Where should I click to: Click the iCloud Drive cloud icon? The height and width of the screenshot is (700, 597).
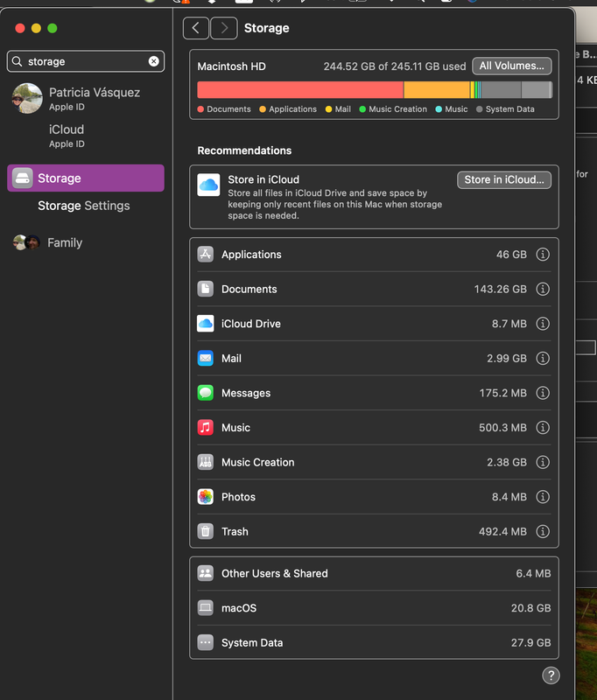(x=206, y=324)
